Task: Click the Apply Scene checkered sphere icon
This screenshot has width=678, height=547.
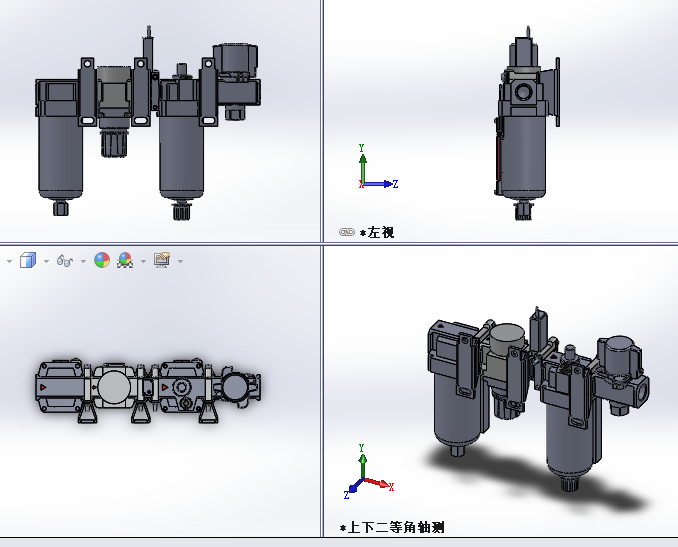Action: tap(125, 260)
